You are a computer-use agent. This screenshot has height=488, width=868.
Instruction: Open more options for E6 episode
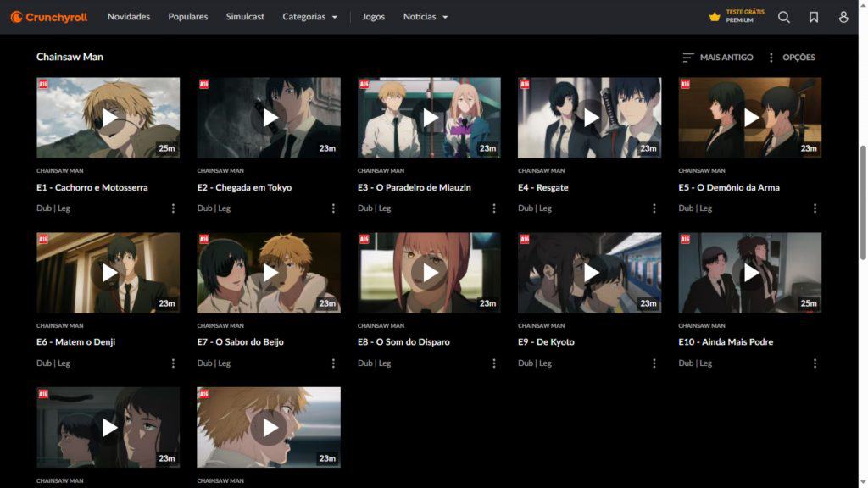tap(173, 363)
